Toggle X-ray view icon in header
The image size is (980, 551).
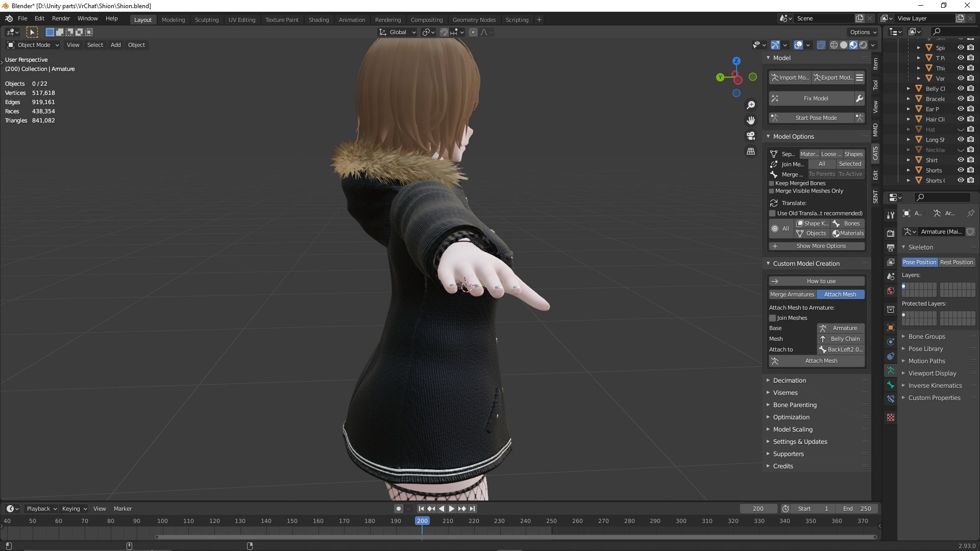[821, 45]
